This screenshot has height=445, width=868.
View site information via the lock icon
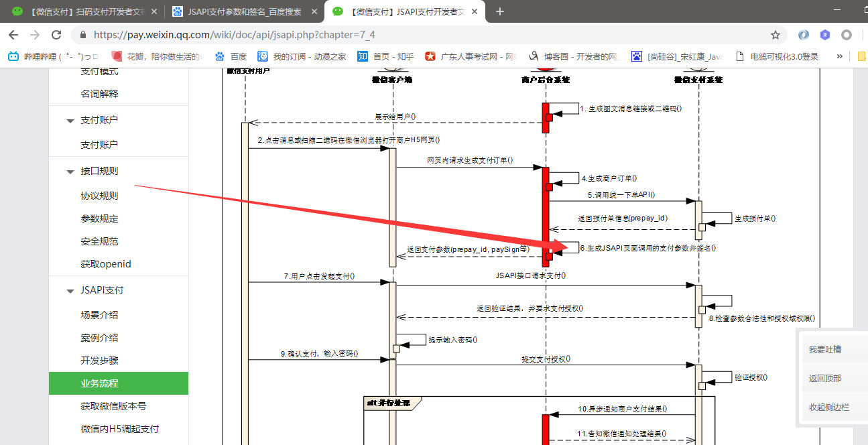83,35
